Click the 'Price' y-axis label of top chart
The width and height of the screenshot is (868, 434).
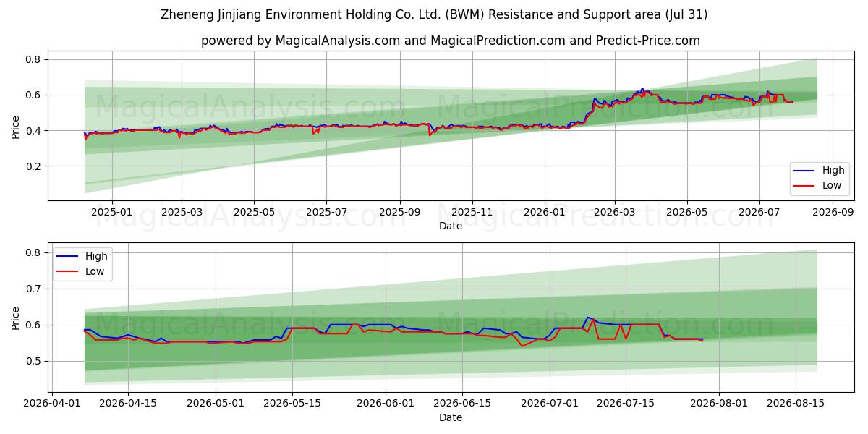15,126
